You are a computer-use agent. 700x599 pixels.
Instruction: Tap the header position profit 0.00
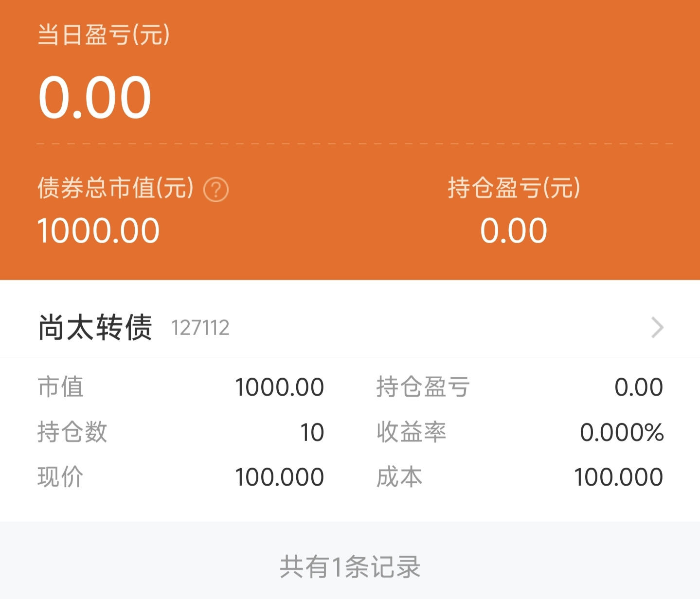[x=514, y=230]
